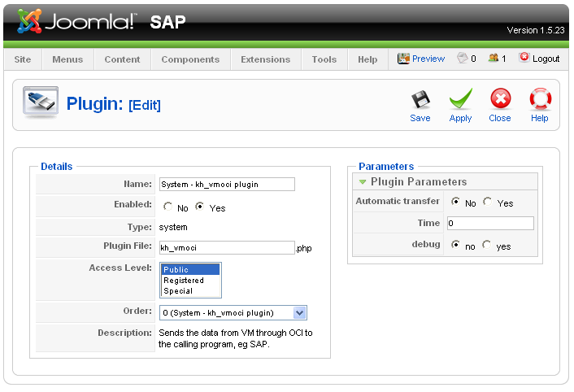
Task: Click the green Apply checkmark icon
Action: [x=460, y=101]
